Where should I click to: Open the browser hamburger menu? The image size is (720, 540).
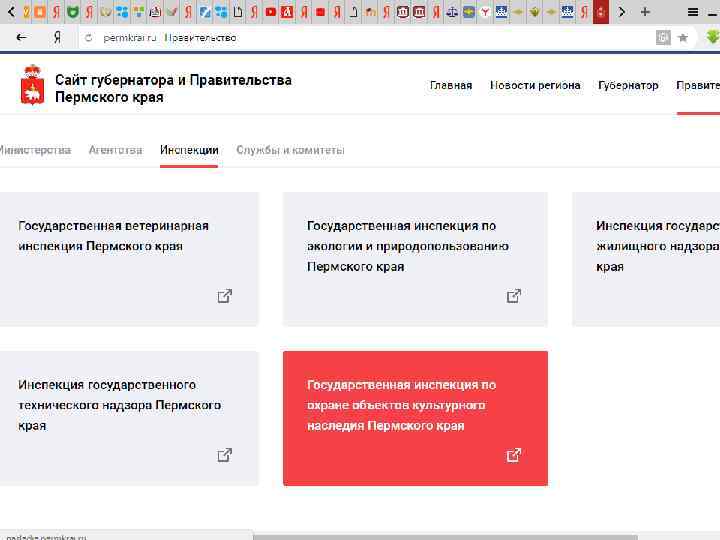[693, 12]
